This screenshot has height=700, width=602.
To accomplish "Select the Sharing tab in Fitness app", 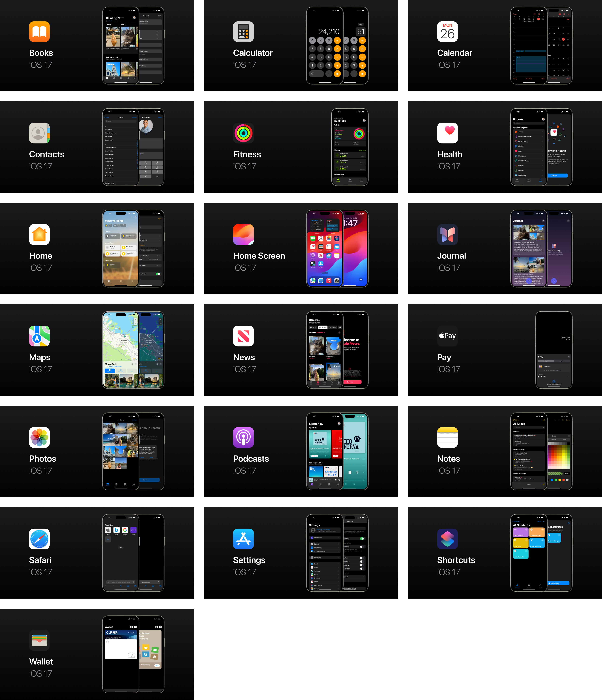I will point(361,180).
